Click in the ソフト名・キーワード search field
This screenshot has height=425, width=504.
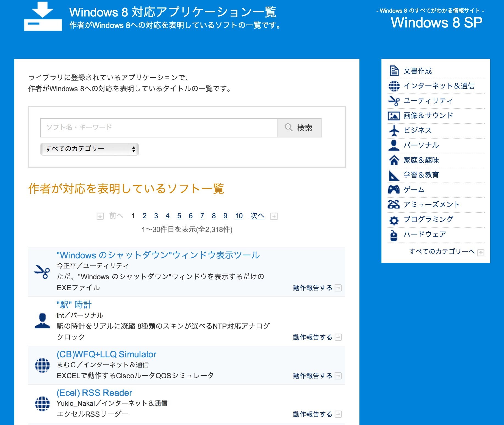pyautogui.click(x=159, y=128)
